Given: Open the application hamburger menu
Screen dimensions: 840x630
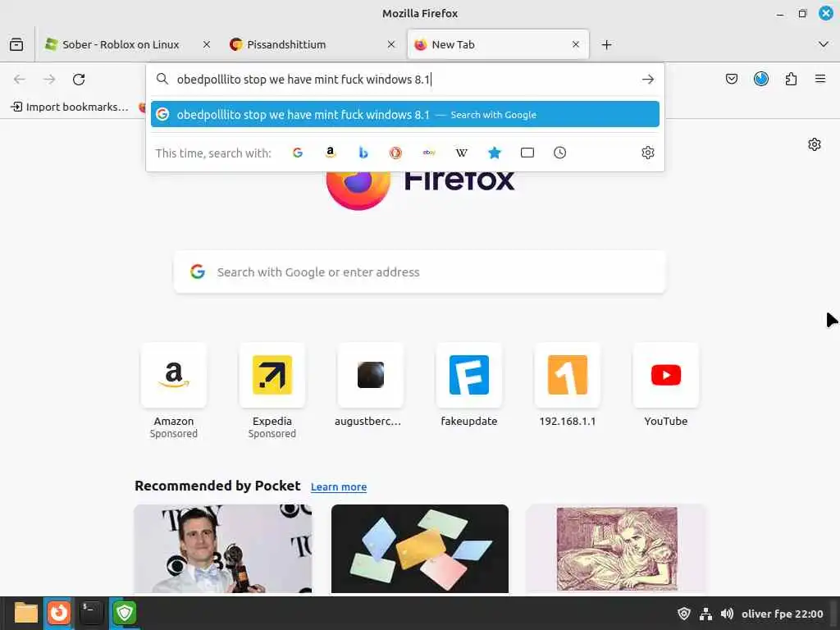Looking at the screenshot, I should (819, 80).
